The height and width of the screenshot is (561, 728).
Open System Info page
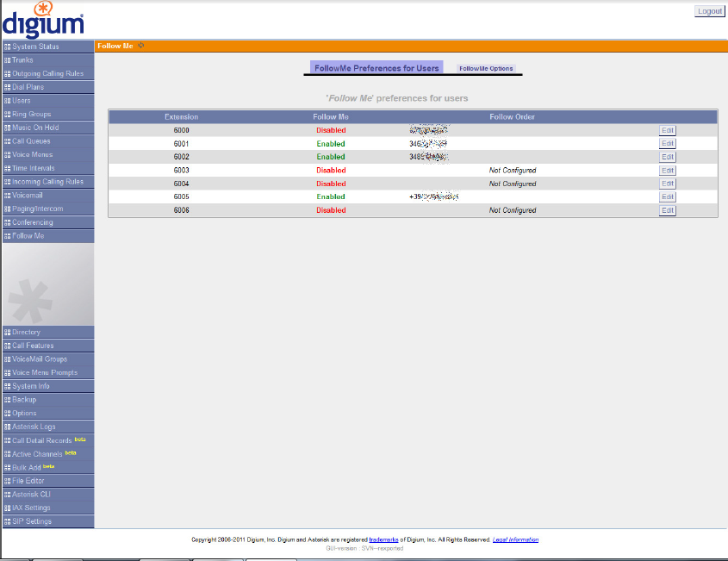tap(48, 386)
